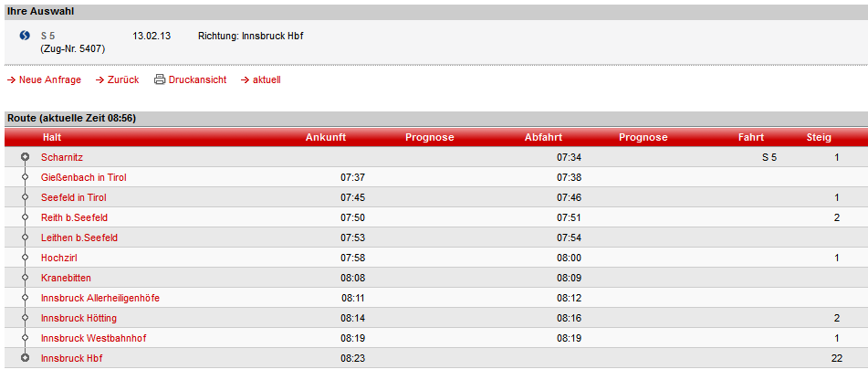
Task: Start a new query via Neue Anfrage
Action: click(49, 80)
